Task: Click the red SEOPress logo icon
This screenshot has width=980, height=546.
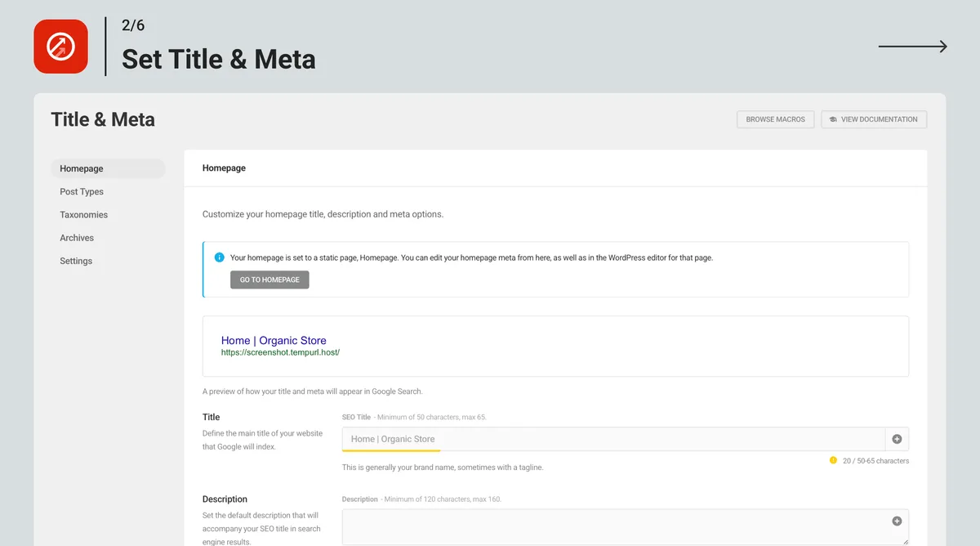Action: pos(60,47)
